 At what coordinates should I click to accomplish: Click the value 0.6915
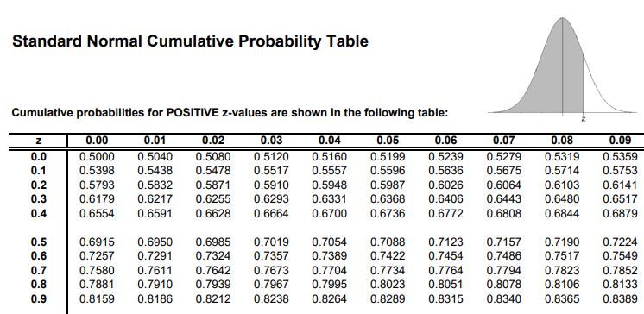coord(97,242)
